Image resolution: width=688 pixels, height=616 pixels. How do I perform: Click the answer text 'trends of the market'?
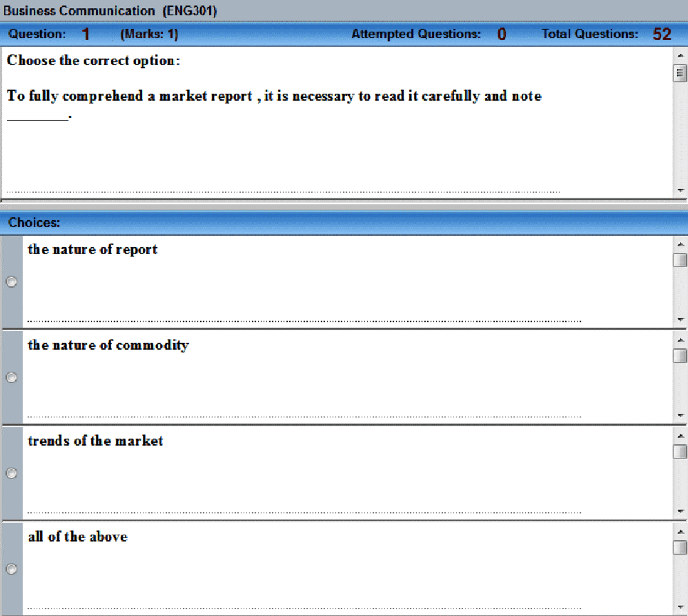[95, 441]
